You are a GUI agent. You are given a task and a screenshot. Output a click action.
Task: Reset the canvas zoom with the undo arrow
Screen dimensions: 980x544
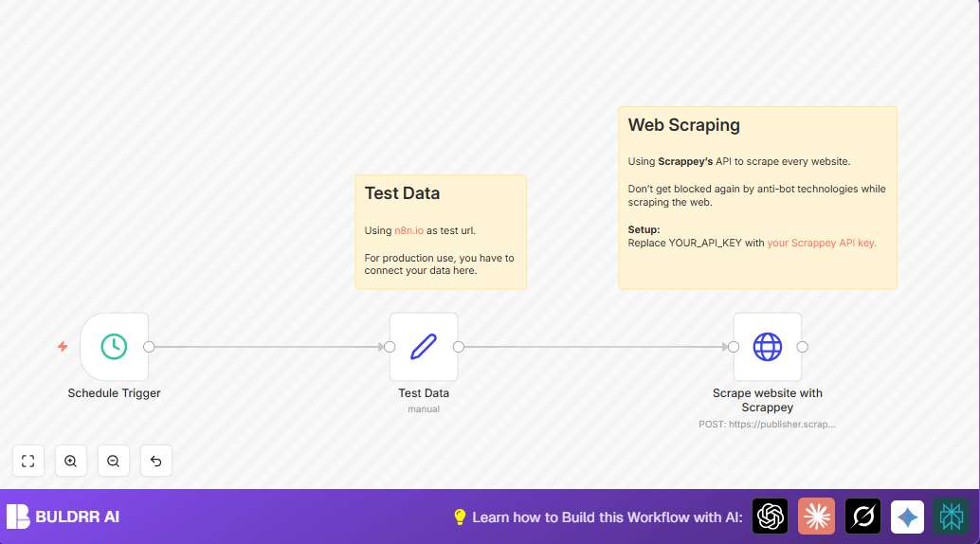155,461
